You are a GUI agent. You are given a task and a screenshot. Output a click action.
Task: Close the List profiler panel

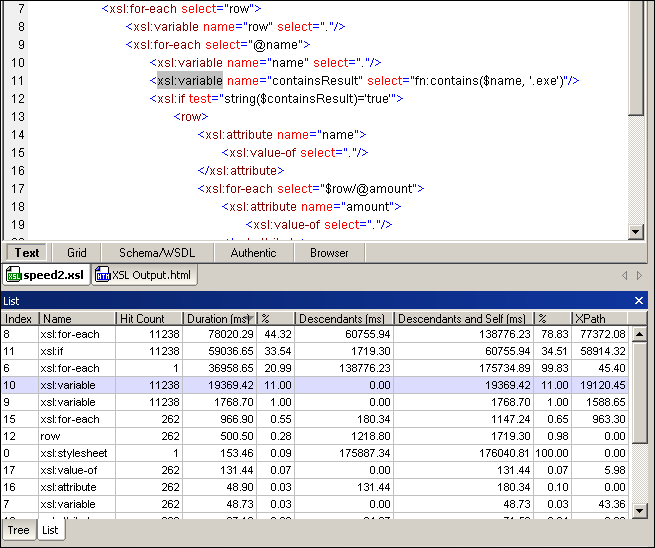(x=639, y=300)
